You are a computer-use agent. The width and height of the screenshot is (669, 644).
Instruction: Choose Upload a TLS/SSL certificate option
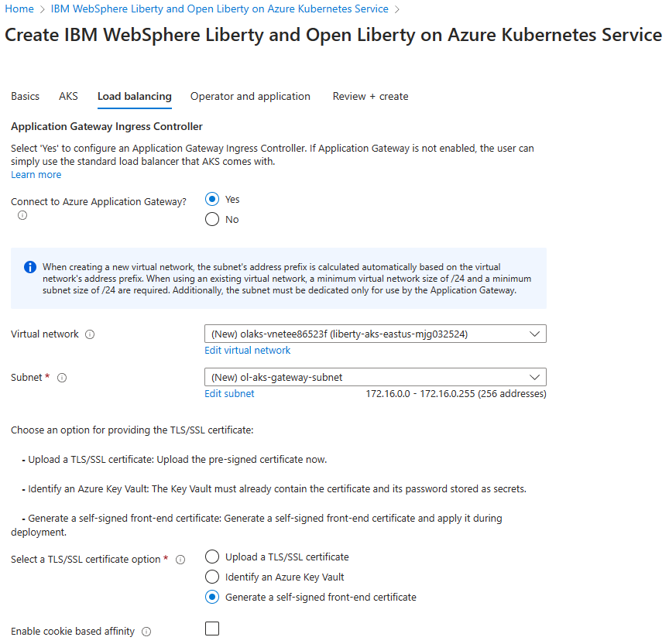[212, 557]
